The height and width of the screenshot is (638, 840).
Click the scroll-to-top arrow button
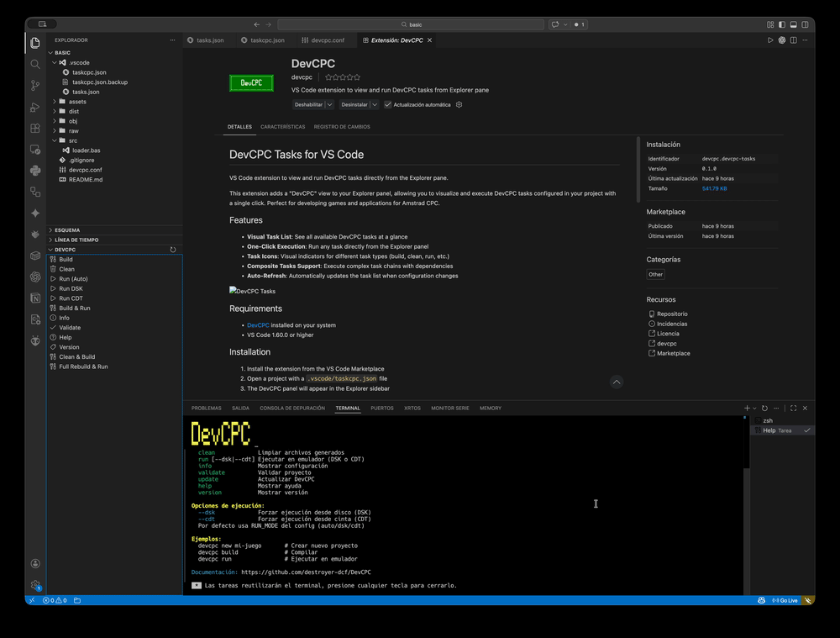coord(616,382)
